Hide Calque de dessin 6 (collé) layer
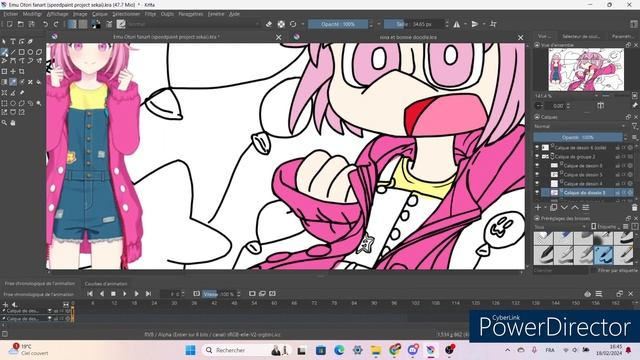Screen dimensions: 640x360 (537, 147)
